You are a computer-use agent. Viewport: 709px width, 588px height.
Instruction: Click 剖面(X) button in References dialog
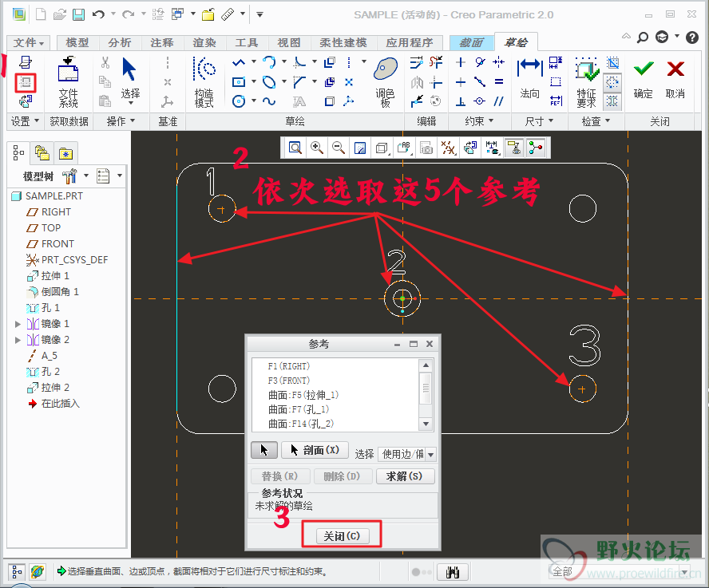coord(315,450)
